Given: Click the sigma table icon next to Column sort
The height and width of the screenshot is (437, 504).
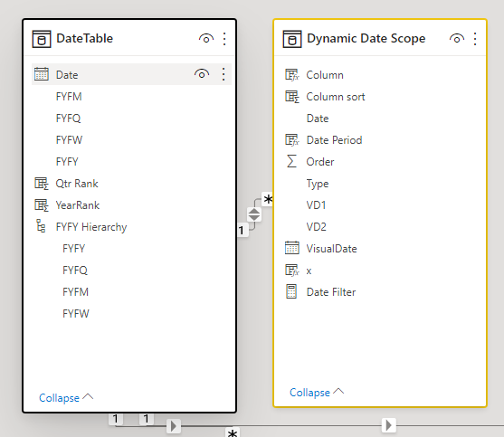Looking at the screenshot, I should [x=292, y=97].
